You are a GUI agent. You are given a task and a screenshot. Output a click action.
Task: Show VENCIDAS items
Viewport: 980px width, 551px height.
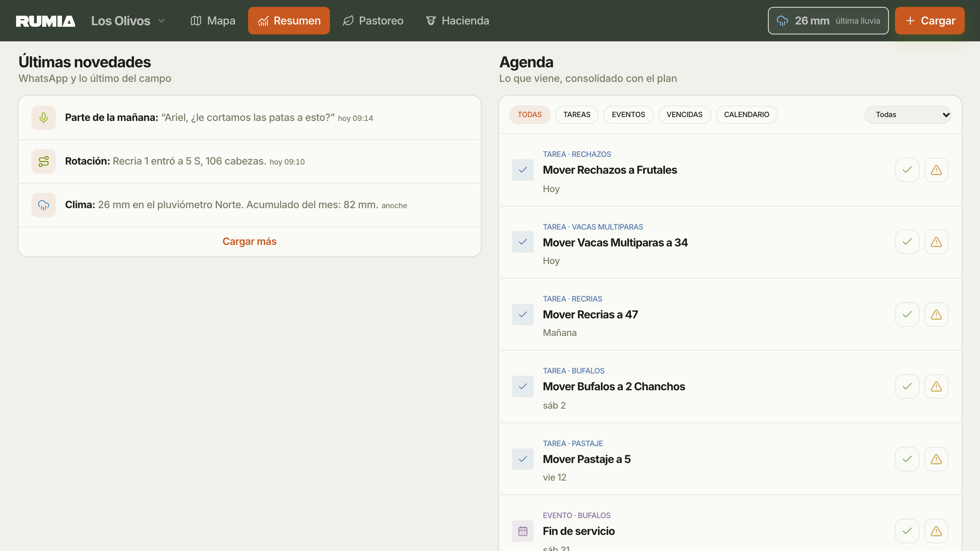click(684, 115)
